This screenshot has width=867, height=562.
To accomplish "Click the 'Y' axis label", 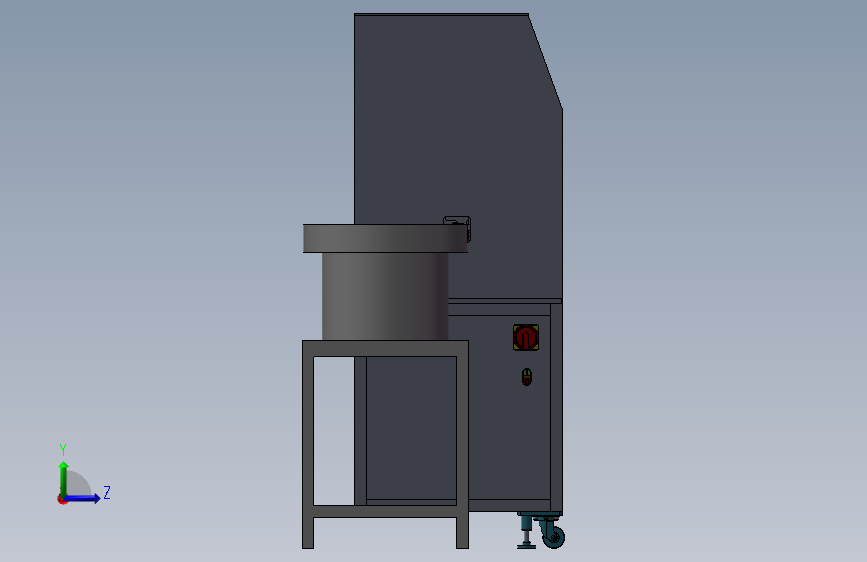I will [63, 450].
